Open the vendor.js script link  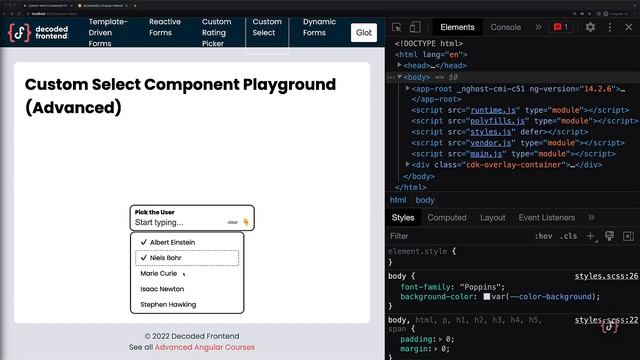click(x=491, y=143)
